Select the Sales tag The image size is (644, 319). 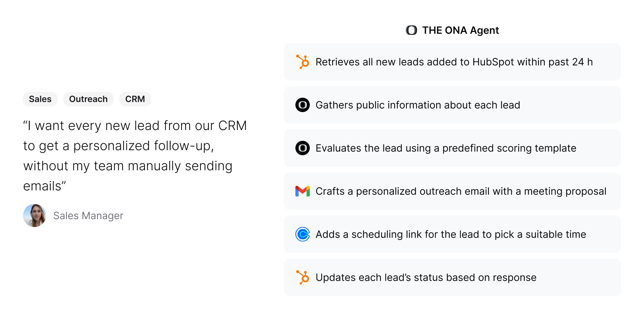click(40, 99)
